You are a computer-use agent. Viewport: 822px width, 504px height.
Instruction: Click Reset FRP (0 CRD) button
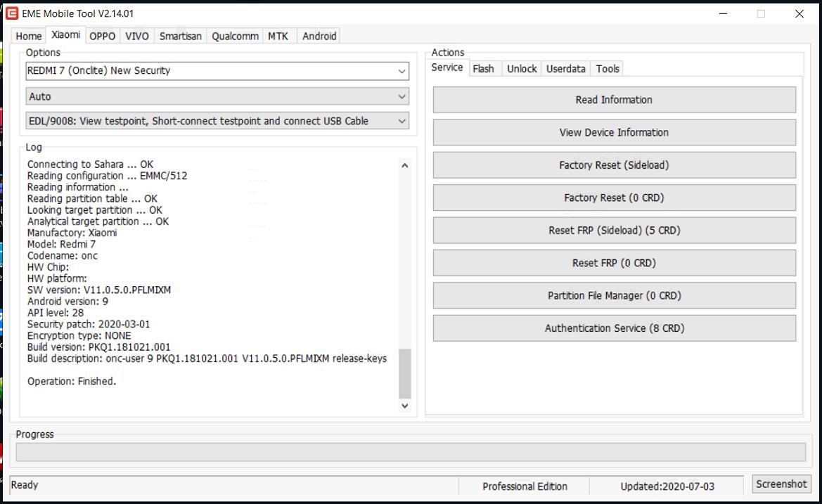[x=614, y=263]
